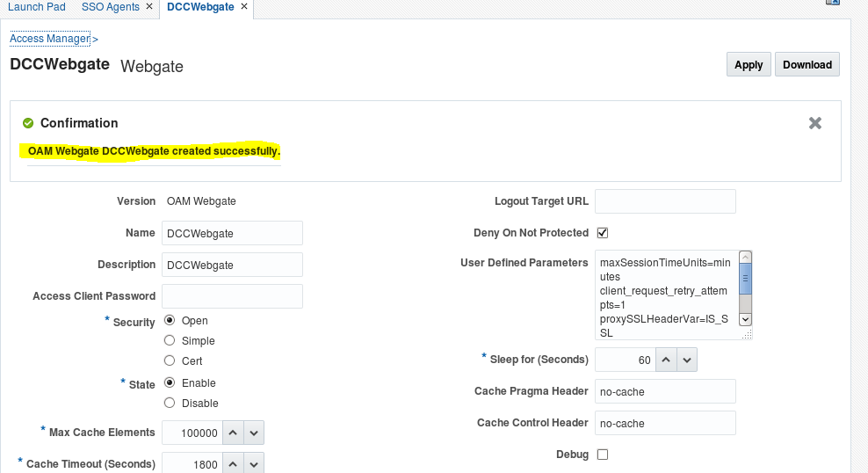Decrease Cache Timeout (Seconds) value
This screenshot has width=868, height=473.
[254, 464]
